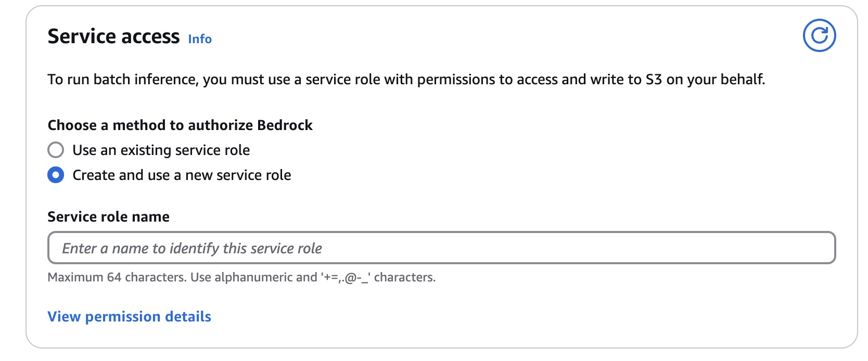Select the Create and use a new service role radio
Screen dimensions: 868x361
56,175
